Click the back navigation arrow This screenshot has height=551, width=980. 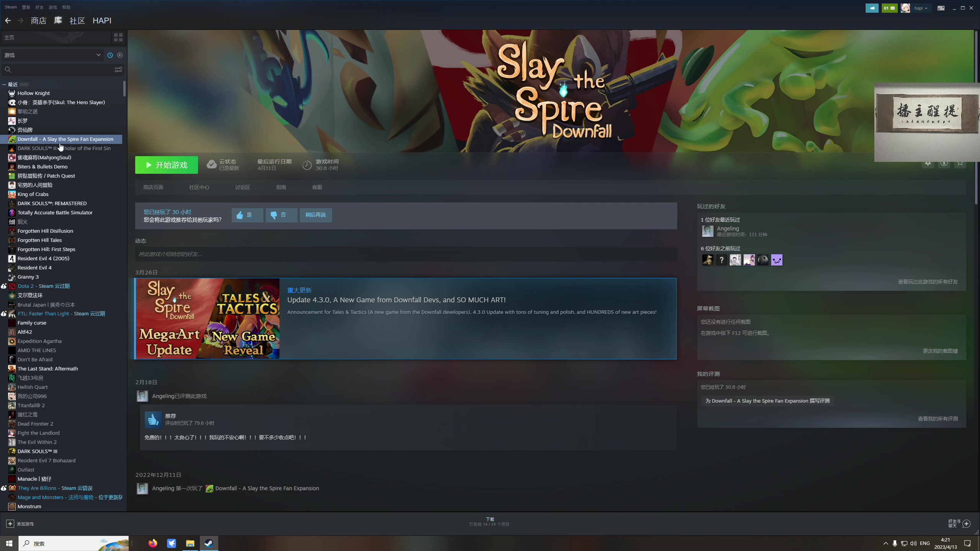tap(8, 21)
